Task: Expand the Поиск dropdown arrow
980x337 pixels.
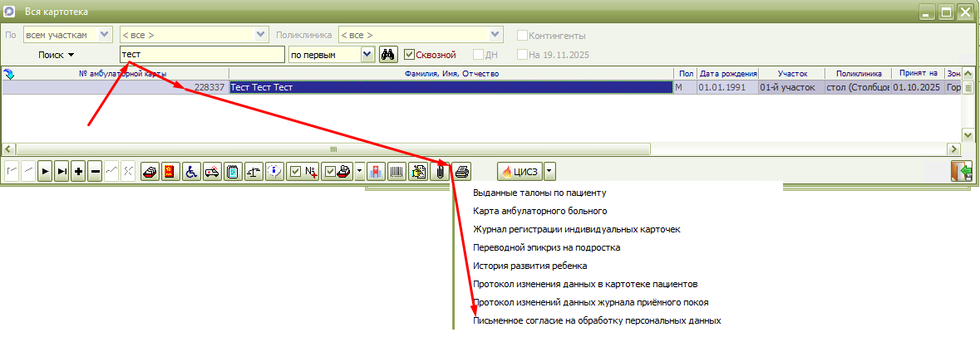Action: (x=71, y=56)
